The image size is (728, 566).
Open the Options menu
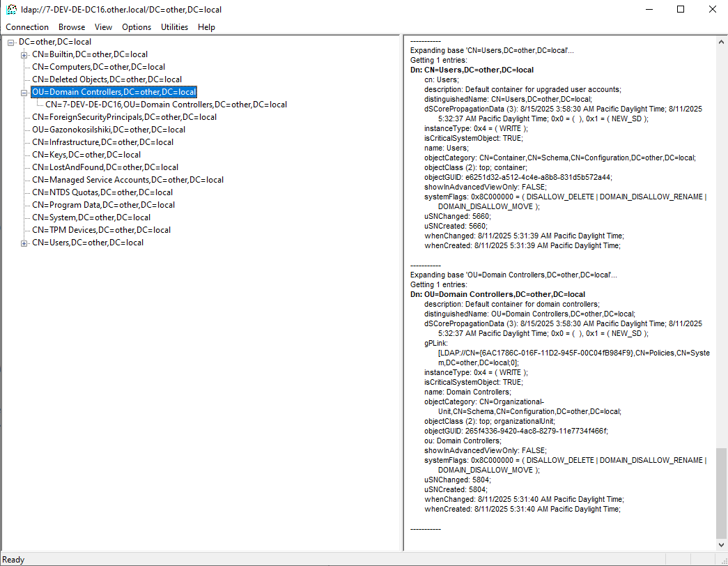pos(137,27)
